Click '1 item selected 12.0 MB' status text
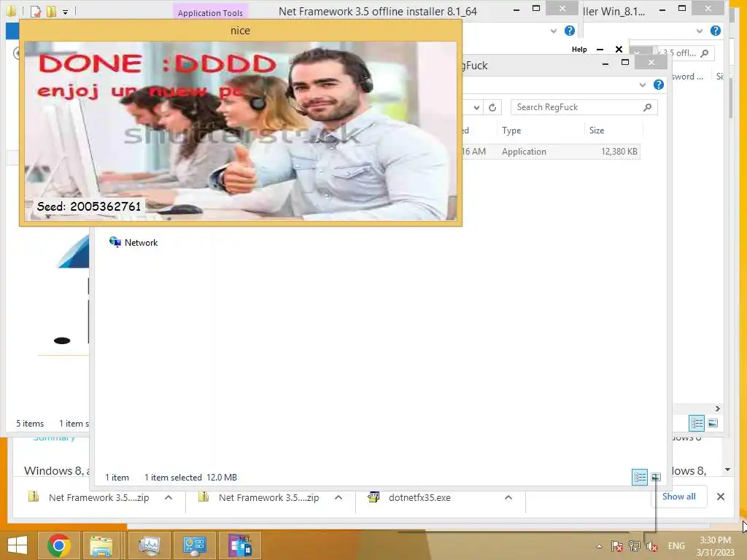 click(190, 477)
